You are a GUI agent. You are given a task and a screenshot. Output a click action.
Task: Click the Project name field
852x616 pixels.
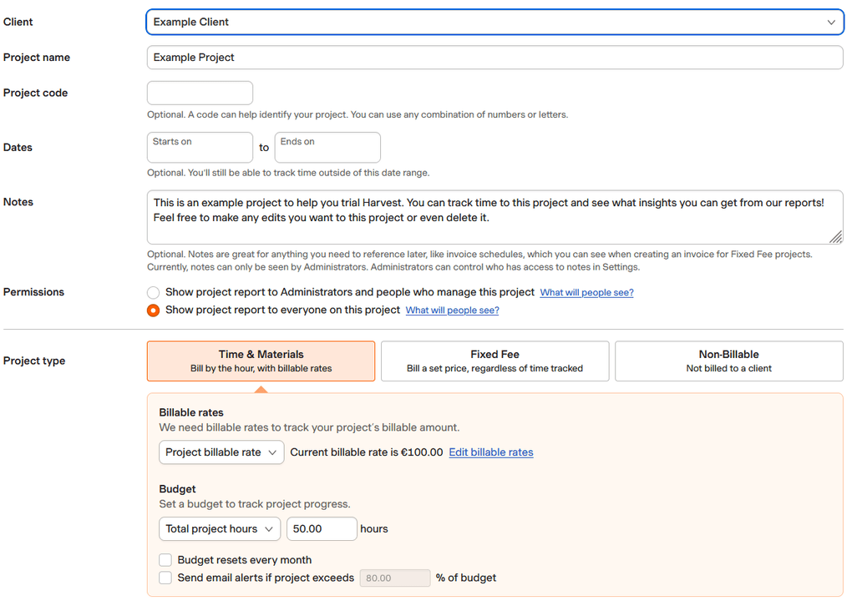[494, 57]
